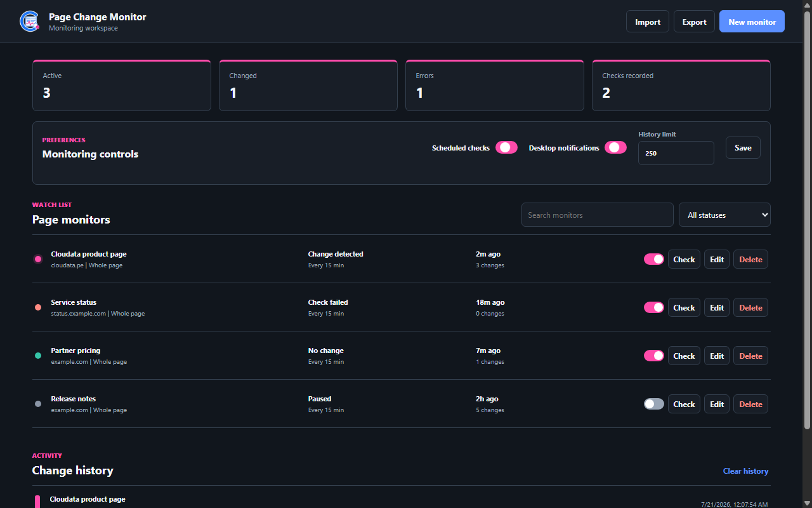The image size is (812, 508).
Task: Delete the Service status monitor
Action: pos(750,307)
